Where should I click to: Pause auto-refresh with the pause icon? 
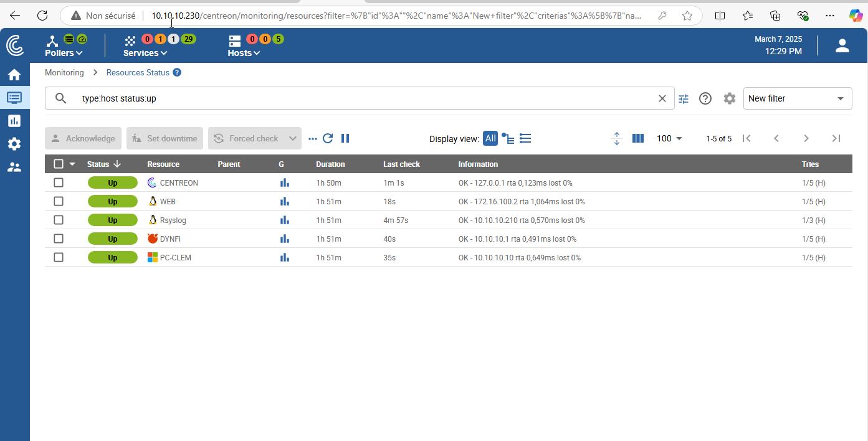(x=345, y=138)
